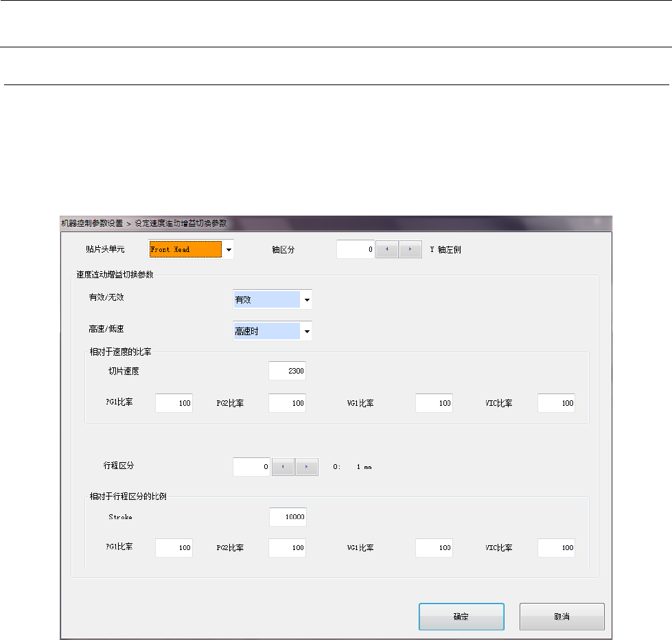The image size is (672, 640).
Task: Focus VIC比率 field in the speed ratio section
Action: [x=556, y=404]
